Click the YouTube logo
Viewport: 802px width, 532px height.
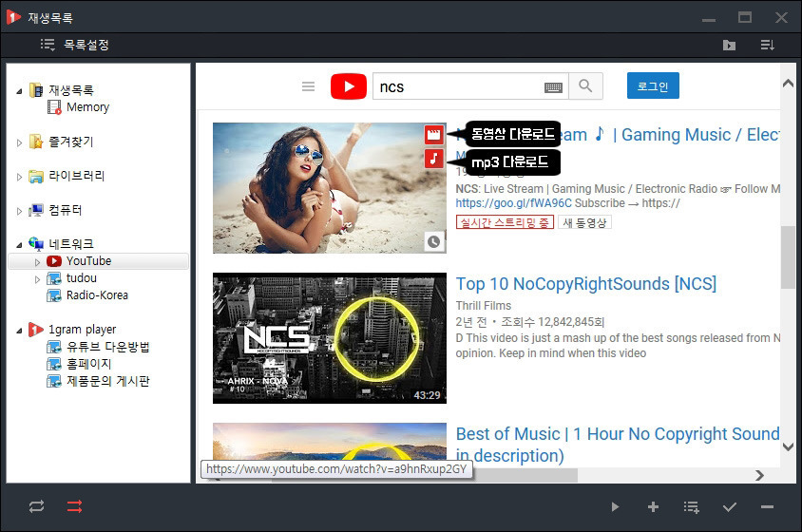pyautogui.click(x=349, y=85)
